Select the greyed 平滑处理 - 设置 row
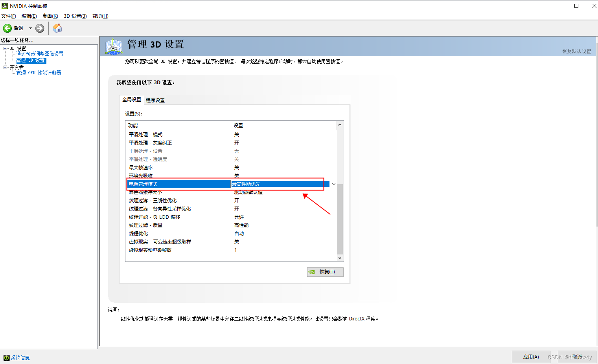Screen dimensions: 598x364 click(231, 151)
